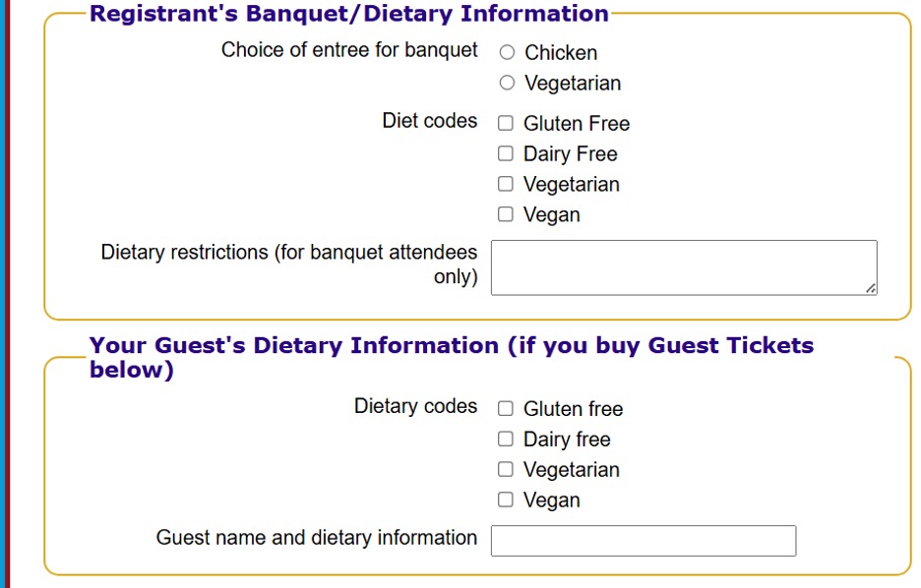This screenshot has height=588, width=921.
Task: Grab the Dietary restrictions textarea resize handle
Action: pos(871,289)
